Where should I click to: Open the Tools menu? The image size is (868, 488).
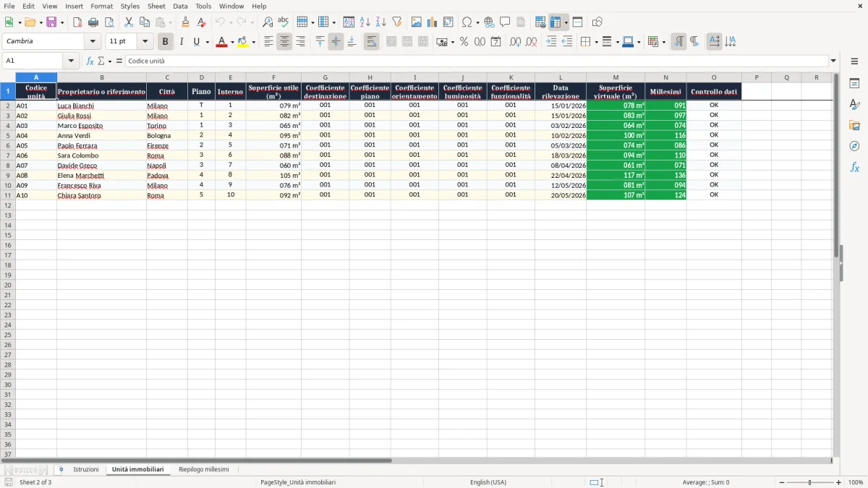(203, 6)
